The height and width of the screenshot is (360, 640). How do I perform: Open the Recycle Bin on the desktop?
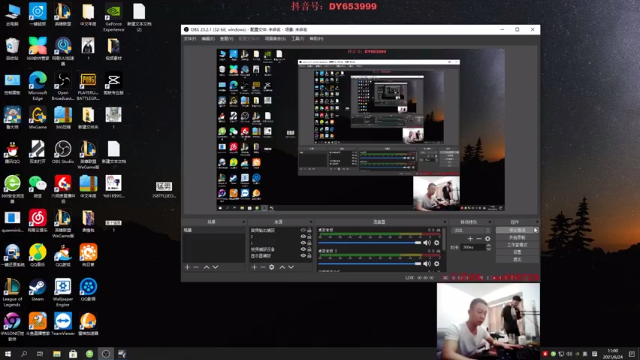[x=12, y=49]
